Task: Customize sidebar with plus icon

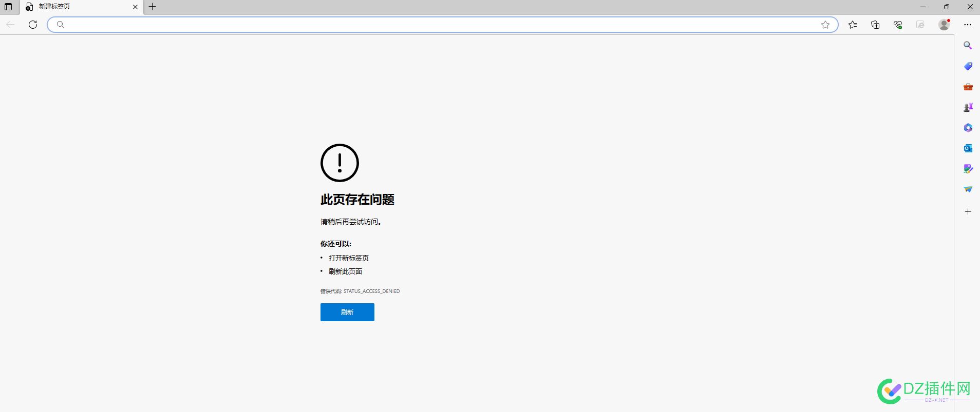Action: point(968,211)
